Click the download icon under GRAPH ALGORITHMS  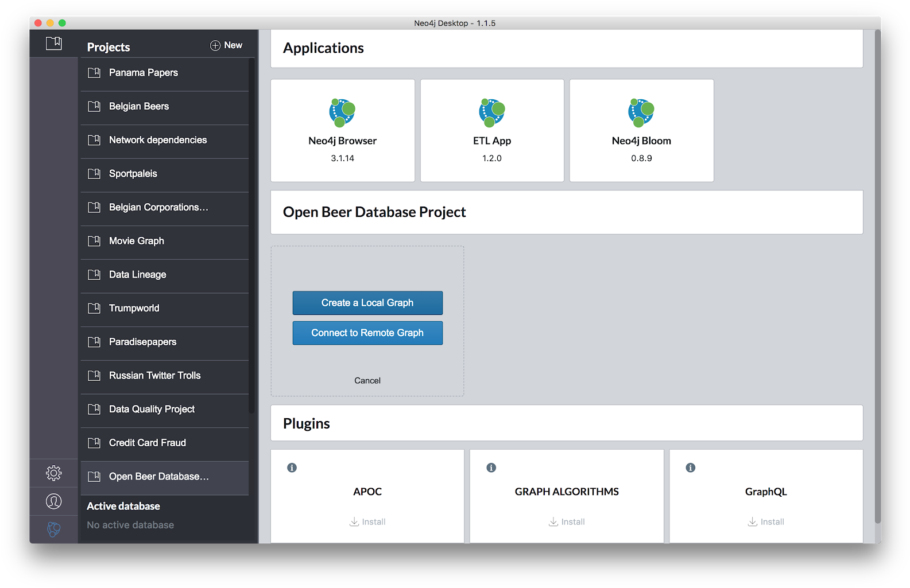[x=553, y=521]
